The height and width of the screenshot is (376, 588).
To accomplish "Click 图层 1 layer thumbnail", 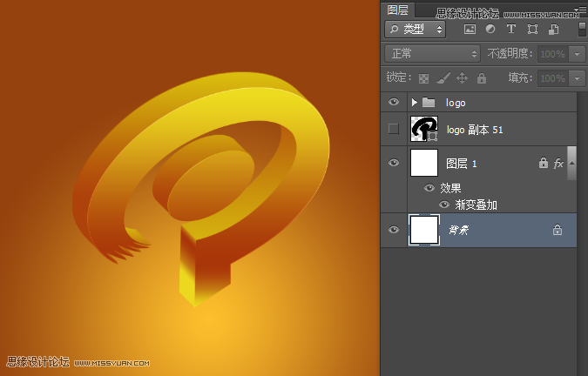I will pos(424,163).
